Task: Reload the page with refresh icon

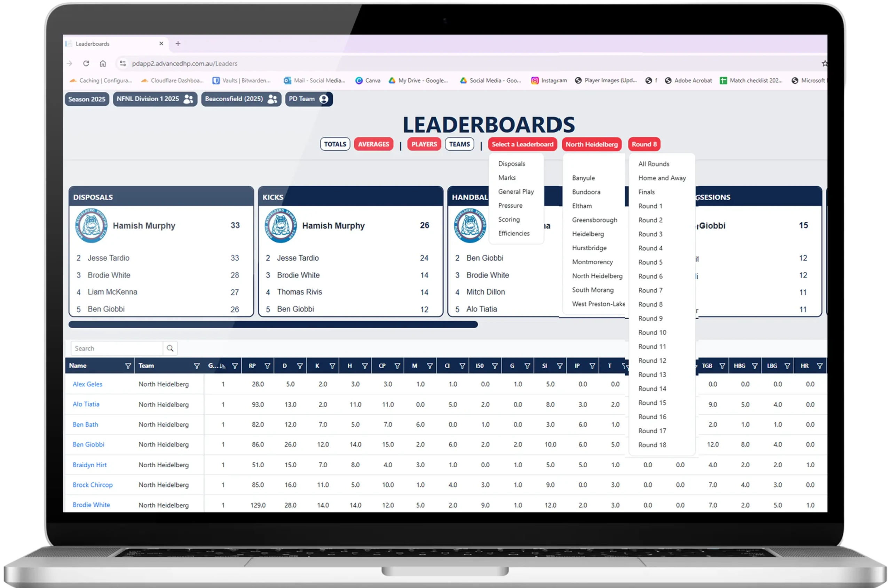Action: point(86,63)
